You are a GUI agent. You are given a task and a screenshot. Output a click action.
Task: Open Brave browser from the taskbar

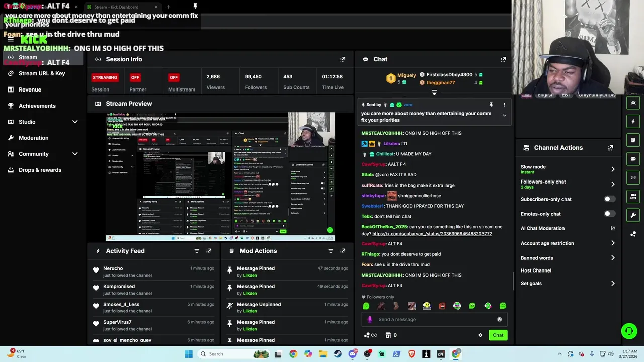(x=412, y=354)
